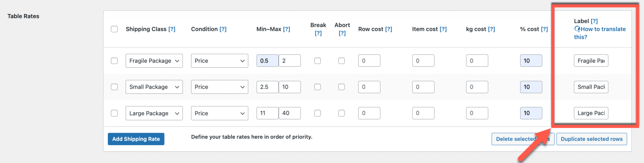Viewport: 644px width, 163px height.
Task: Open the Row cost help icon
Action: pos(389,29)
